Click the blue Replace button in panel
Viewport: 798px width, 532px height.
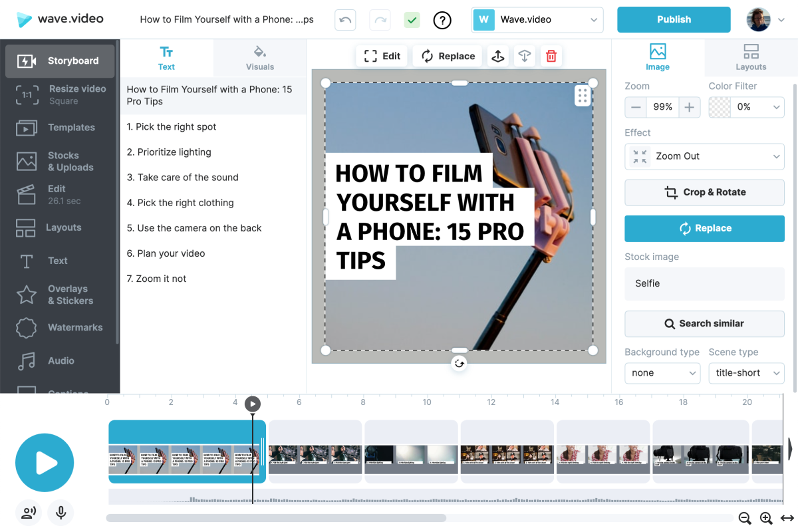[x=704, y=228]
